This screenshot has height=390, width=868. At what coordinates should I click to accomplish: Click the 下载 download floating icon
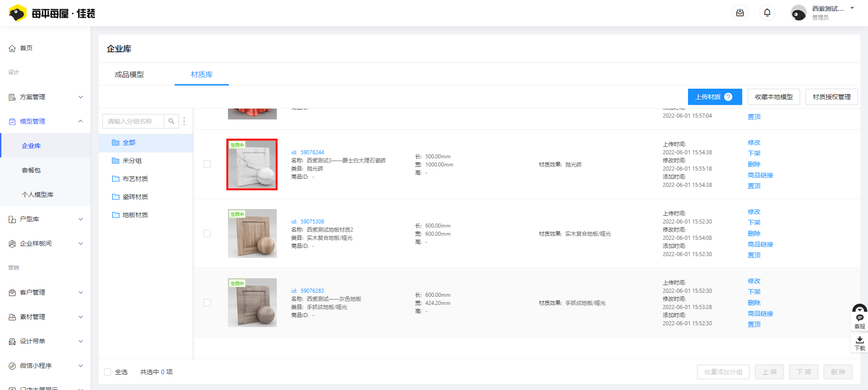pos(859,343)
